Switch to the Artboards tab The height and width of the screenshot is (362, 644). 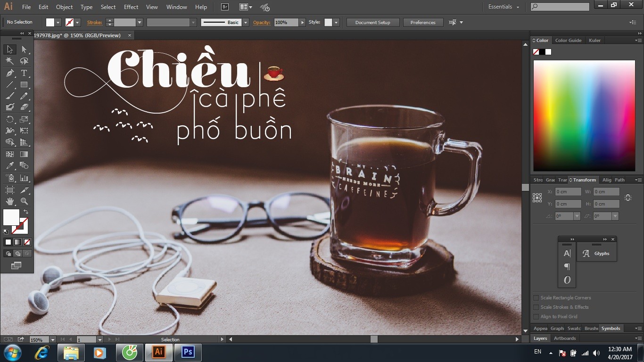click(565, 338)
